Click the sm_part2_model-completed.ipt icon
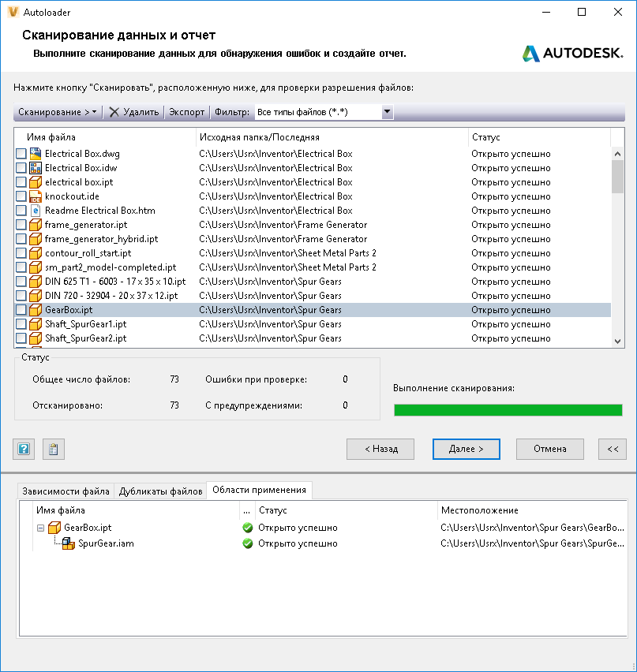Viewport: 637px width, 672px height. point(36,267)
